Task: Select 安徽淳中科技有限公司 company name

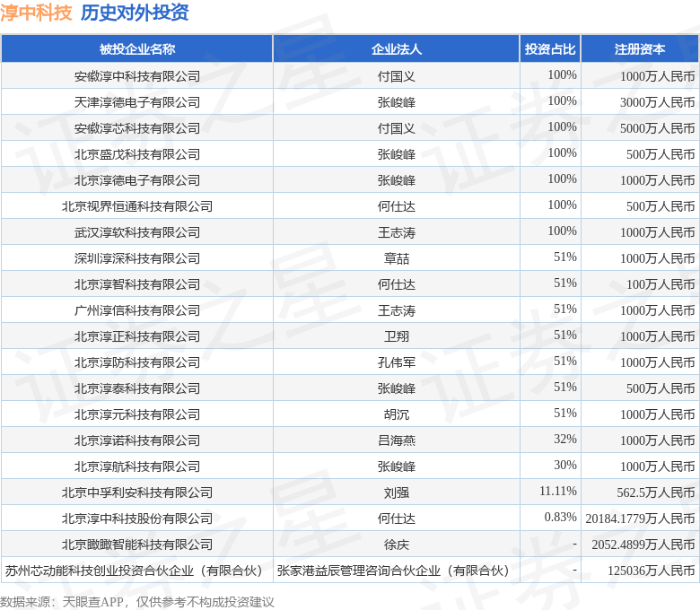Action: (137, 76)
